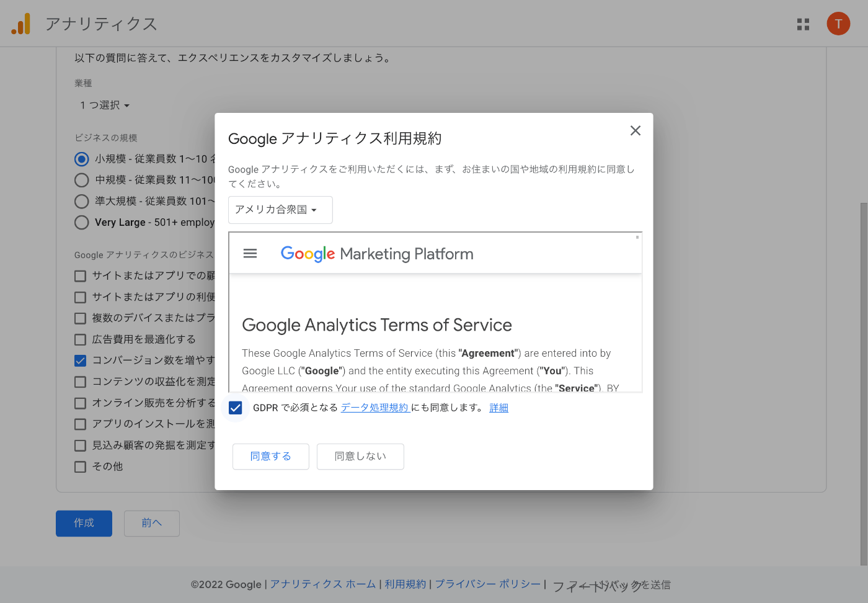The width and height of the screenshot is (868, 603).
Task: Open the 詳細 link
Action: click(x=498, y=408)
